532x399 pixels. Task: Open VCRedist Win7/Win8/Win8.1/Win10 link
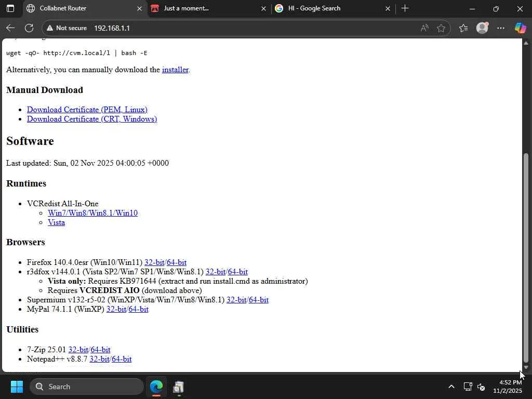pyautogui.click(x=92, y=213)
